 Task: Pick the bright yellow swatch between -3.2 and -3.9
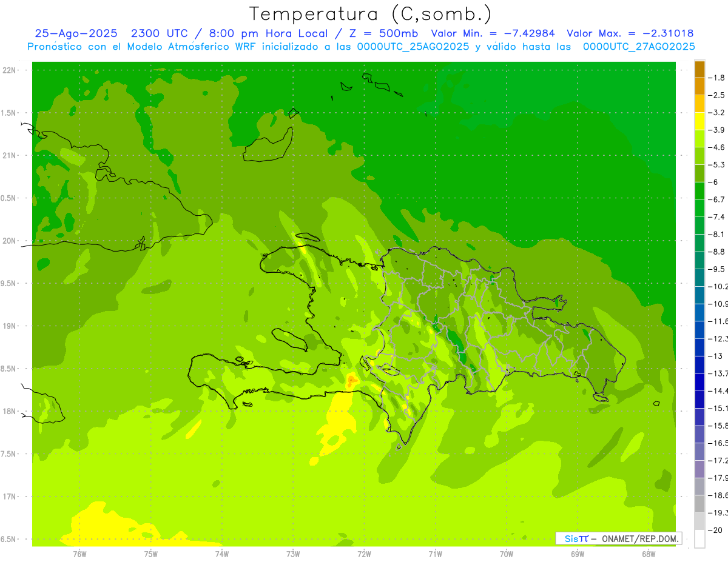699,121
